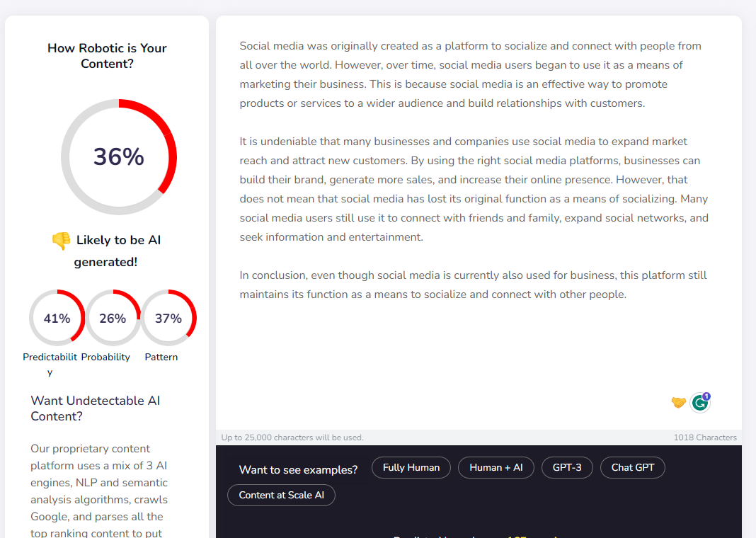Click the 'Likely to be AI generated!' verdict
The height and width of the screenshot is (538, 756).
[x=106, y=251]
